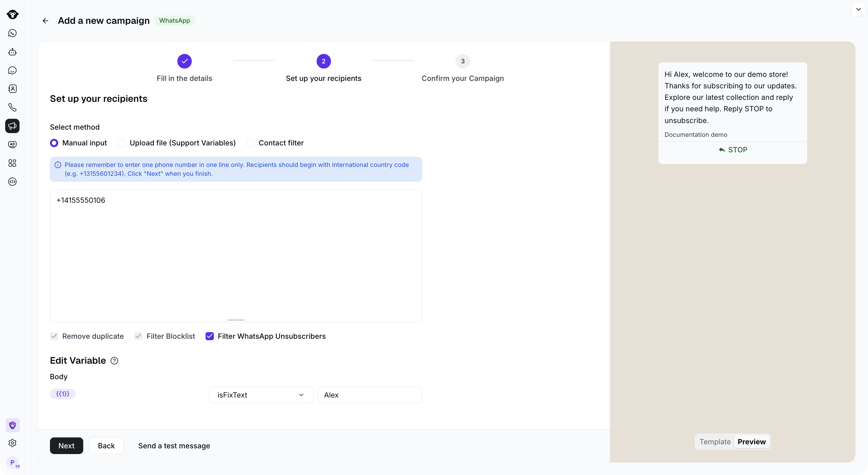868x475 pixels.
Task: Click the info icon in the blue notice
Action: click(58, 165)
